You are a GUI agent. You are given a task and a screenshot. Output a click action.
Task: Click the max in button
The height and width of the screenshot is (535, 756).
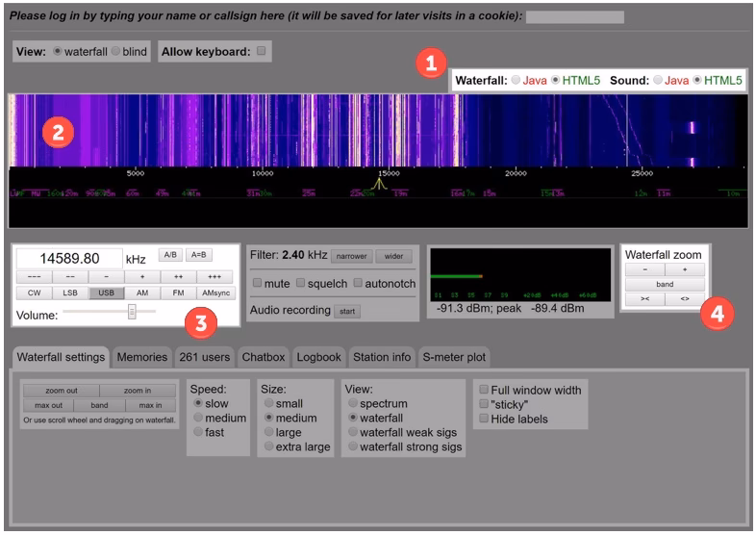[150, 405]
